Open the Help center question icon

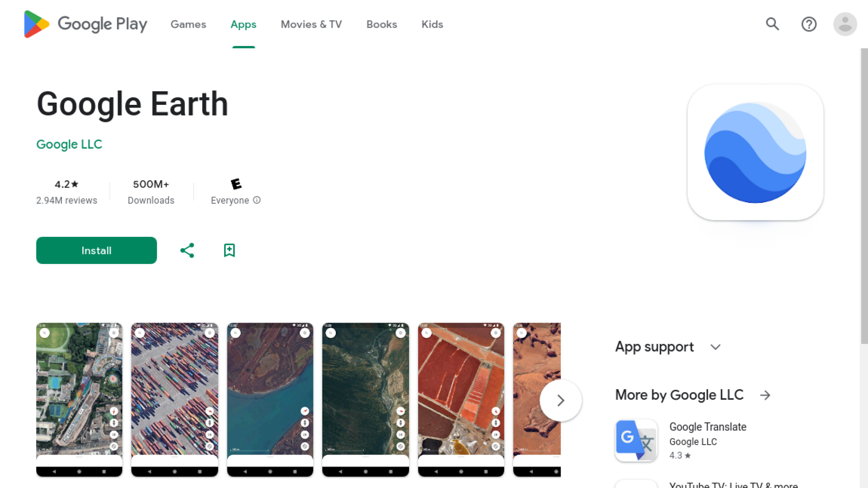point(809,24)
